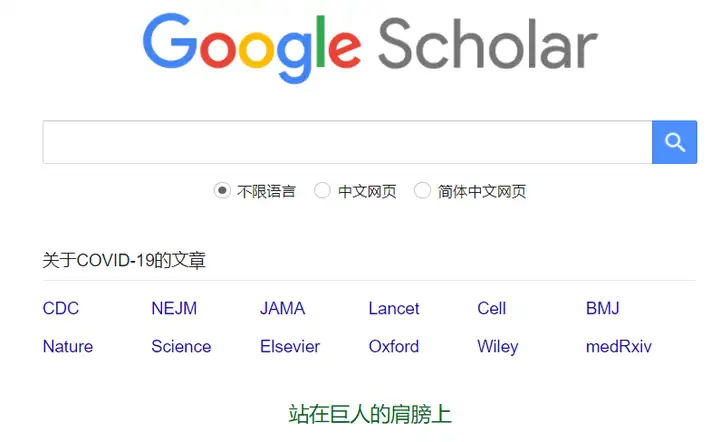720x442 pixels.
Task: Select the 中文网页 radio option
Action: pos(322,191)
